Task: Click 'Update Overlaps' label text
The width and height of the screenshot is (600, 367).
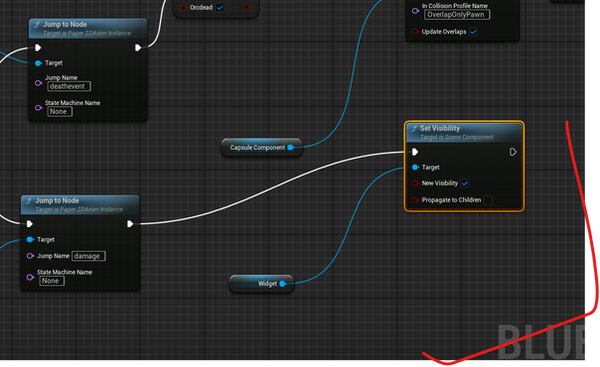Action: pyautogui.click(x=444, y=32)
